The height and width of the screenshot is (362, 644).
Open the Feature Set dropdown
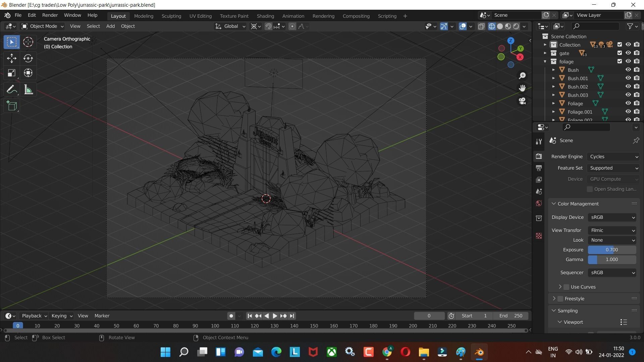pos(613,168)
